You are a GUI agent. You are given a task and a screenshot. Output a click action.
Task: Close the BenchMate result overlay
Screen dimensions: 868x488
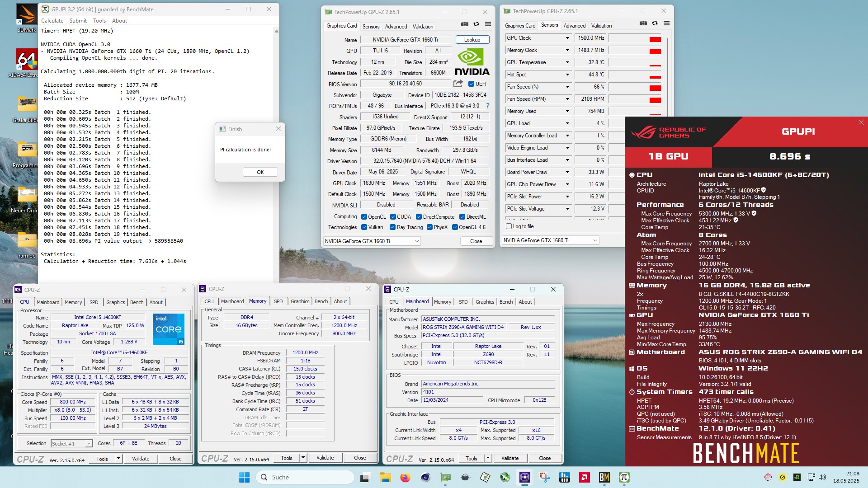click(861, 122)
